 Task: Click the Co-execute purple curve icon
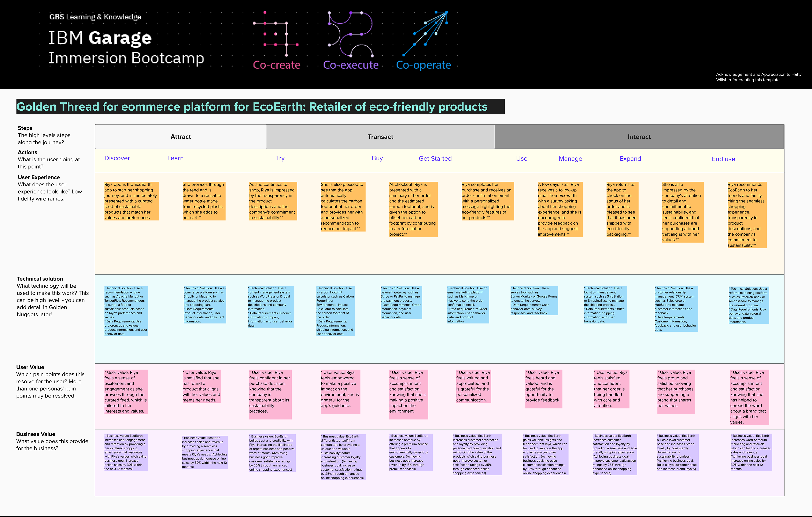point(351,34)
